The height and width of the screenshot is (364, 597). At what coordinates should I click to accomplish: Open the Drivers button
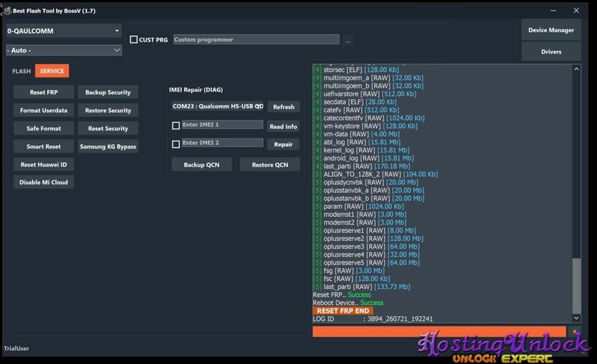[x=551, y=52]
